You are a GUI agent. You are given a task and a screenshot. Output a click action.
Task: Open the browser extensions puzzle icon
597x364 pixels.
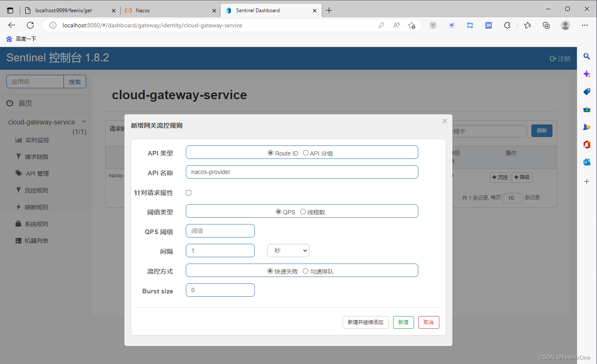tap(507, 25)
